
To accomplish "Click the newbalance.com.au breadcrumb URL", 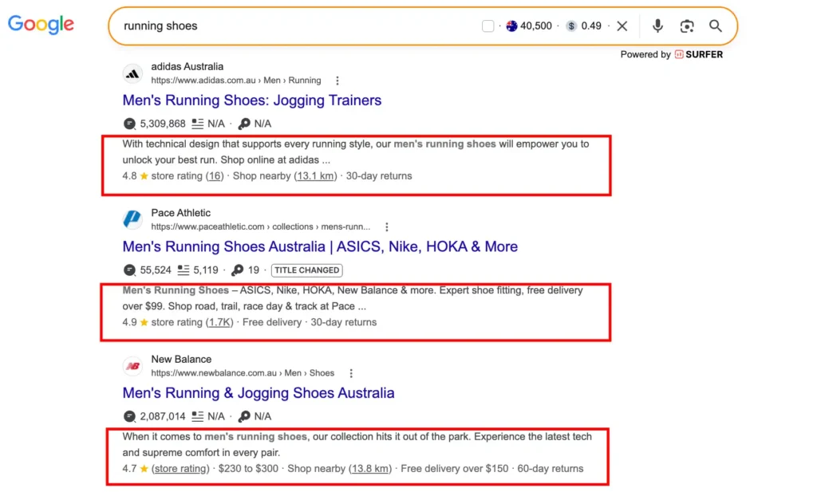I will (243, 373).
